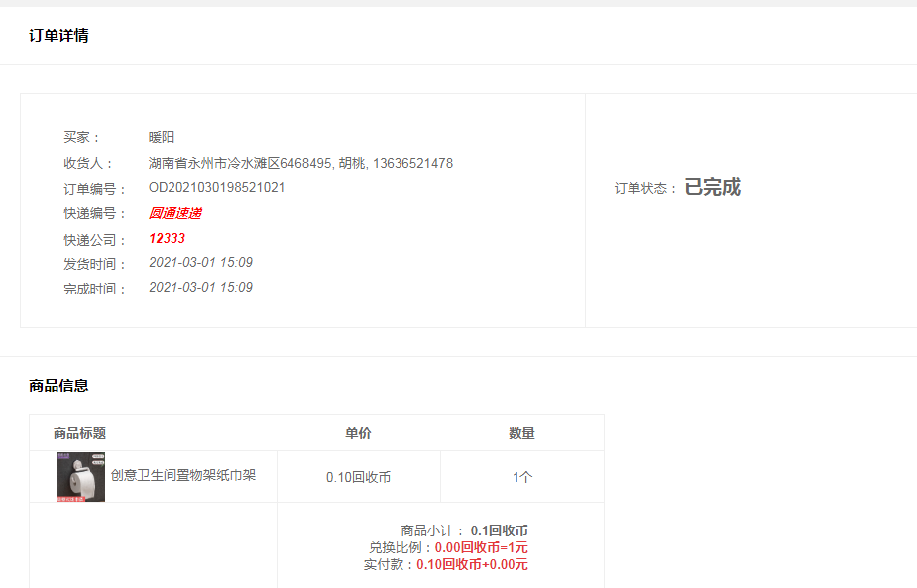The image size is (917, 588).
Task: Click the 快递编号： label
Action: coord(95,213)
